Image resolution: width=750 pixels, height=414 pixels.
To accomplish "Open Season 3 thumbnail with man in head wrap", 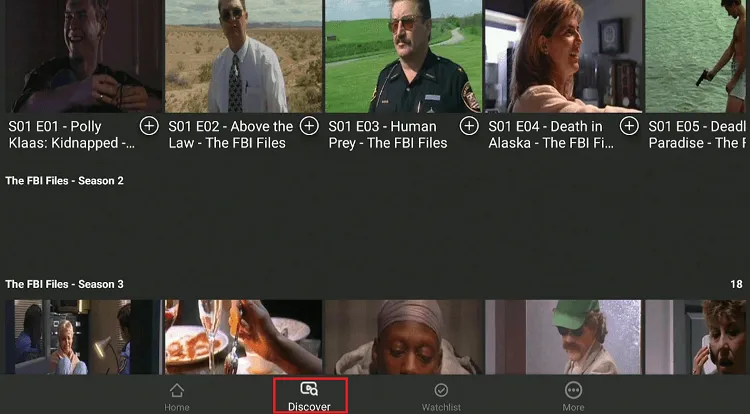I will (404, 337).
